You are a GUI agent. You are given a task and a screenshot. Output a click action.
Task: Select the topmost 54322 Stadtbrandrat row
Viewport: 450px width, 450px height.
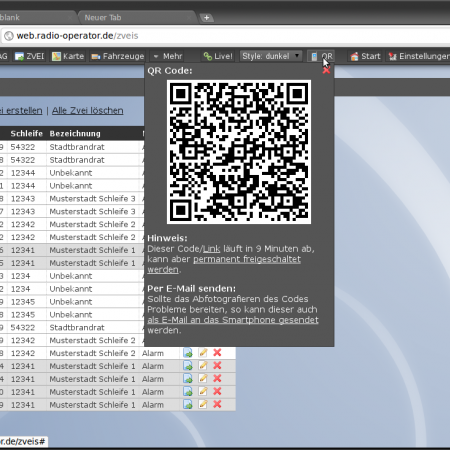(72, 147)
